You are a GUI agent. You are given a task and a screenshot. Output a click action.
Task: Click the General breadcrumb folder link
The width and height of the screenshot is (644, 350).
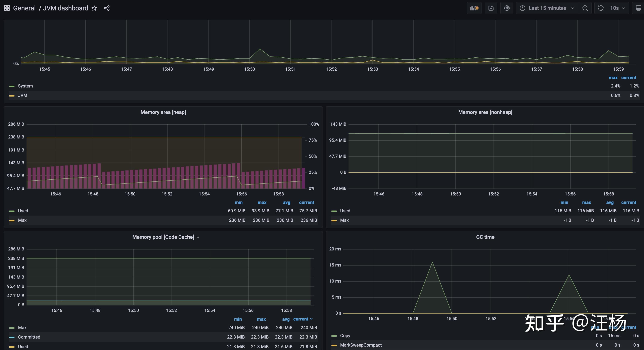[x=24, y=8]
